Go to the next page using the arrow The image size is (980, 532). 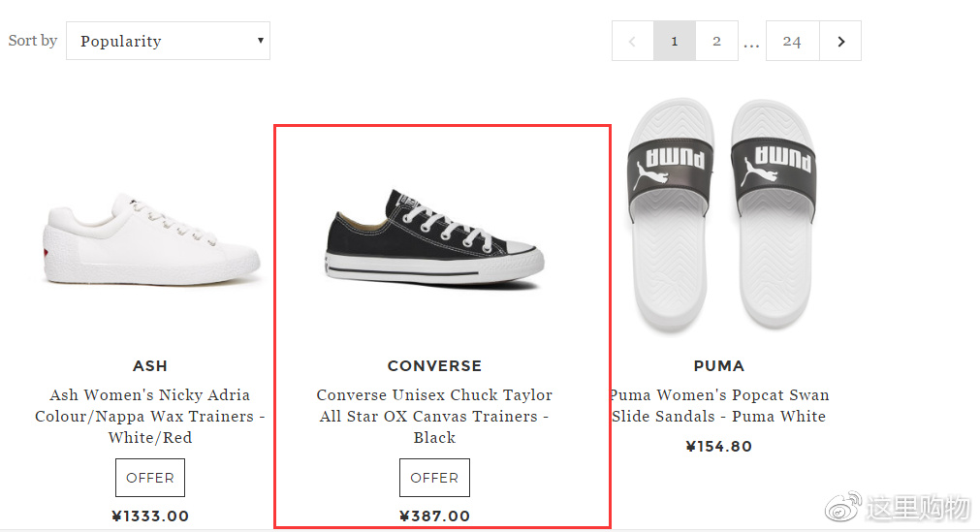tap(840, 41)
